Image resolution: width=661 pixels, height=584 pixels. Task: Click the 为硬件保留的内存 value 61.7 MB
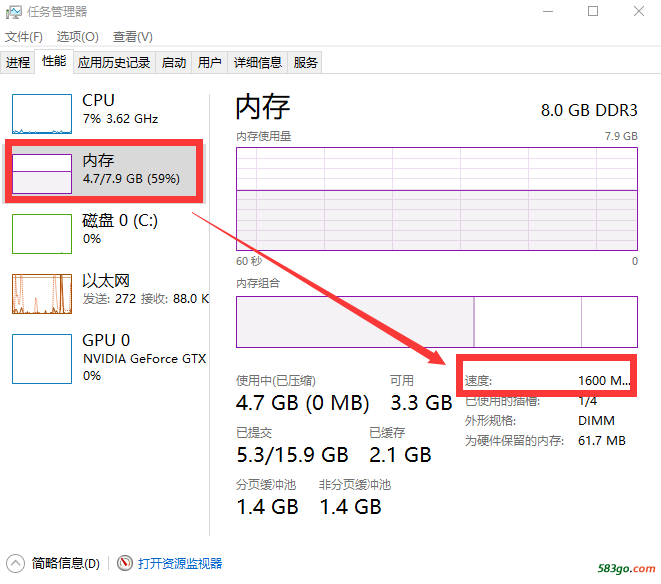tap(602, 441)
